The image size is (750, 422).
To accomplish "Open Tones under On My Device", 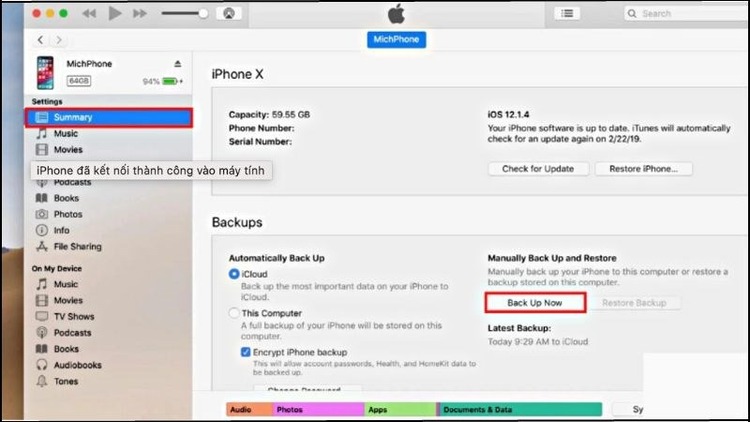I will click(66, 381).
